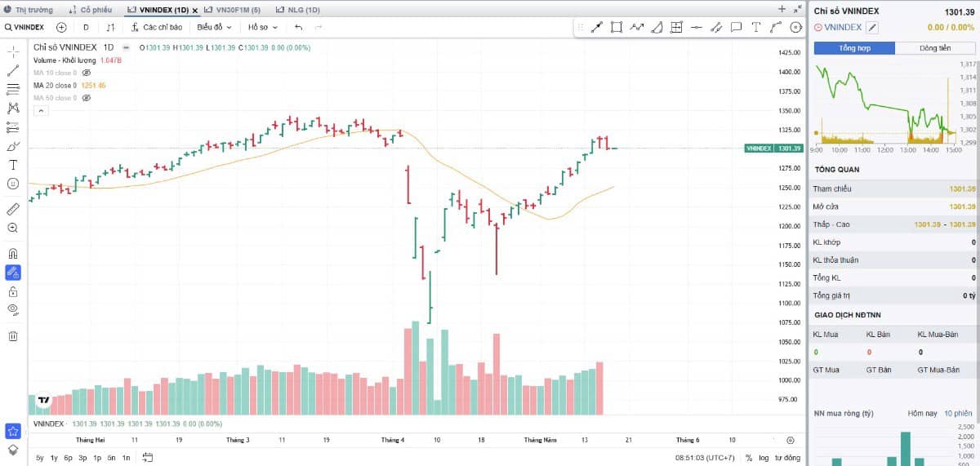Select the 6p time range
The image size is (980, 466).
pos(68,458)
